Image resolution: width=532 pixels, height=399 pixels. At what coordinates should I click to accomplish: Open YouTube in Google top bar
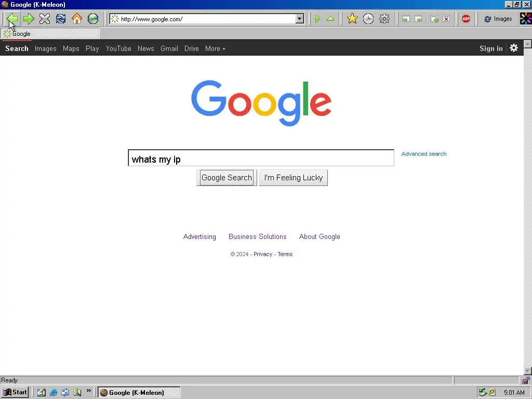point(118,48)
